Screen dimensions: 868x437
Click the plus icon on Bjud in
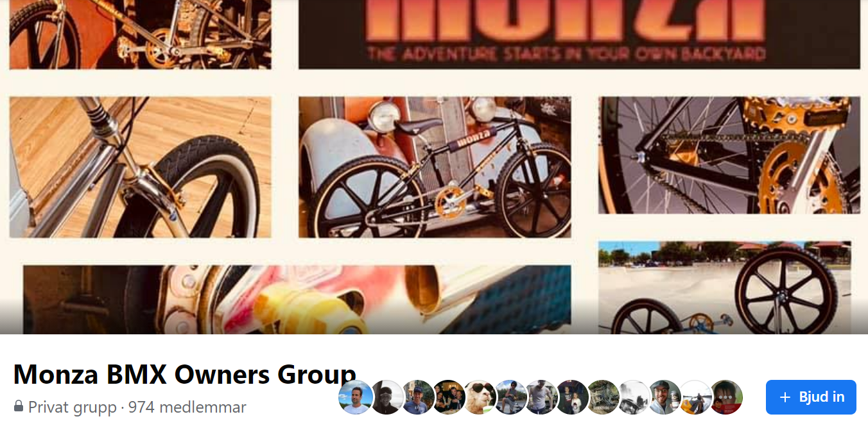(785, 397)
